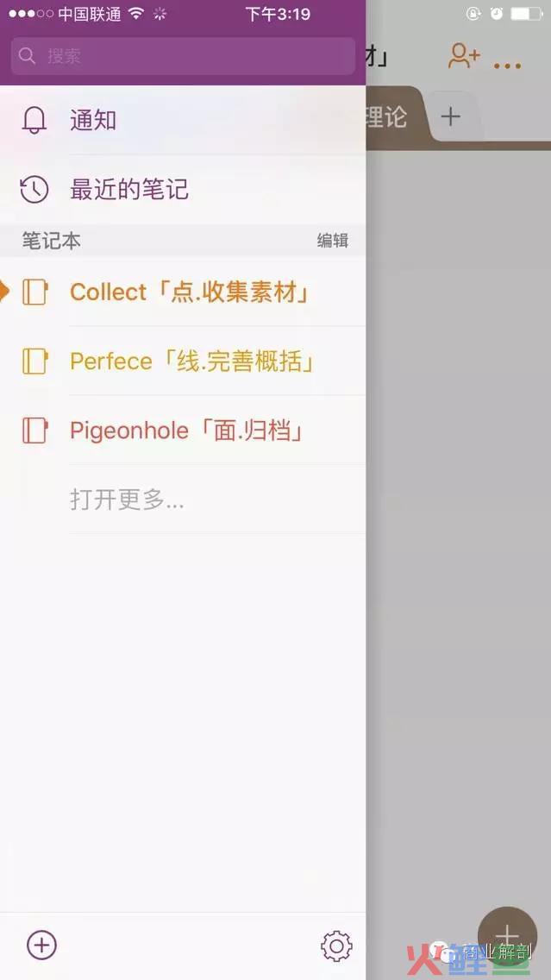551x980 pixels.
Task: Tap 编辑 to edit notebooks
Action: [332, 241]
